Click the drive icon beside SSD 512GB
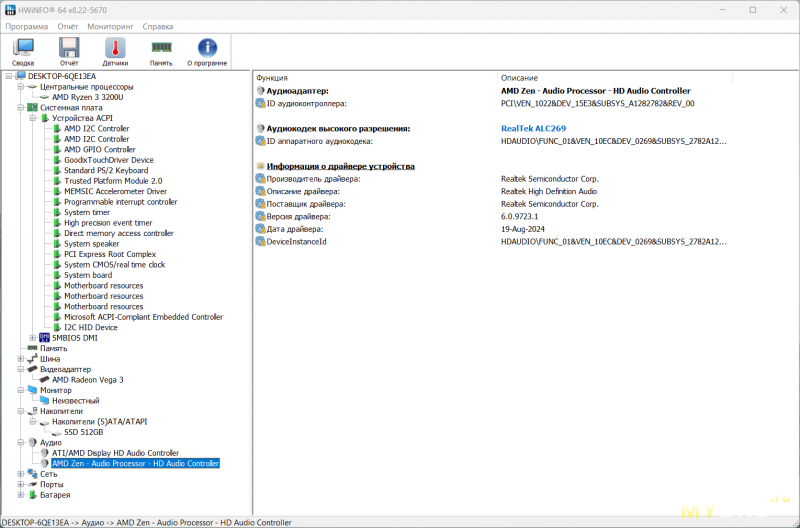Image resolution: width=800 pixels, height=528 pixels. click(56, 433)
